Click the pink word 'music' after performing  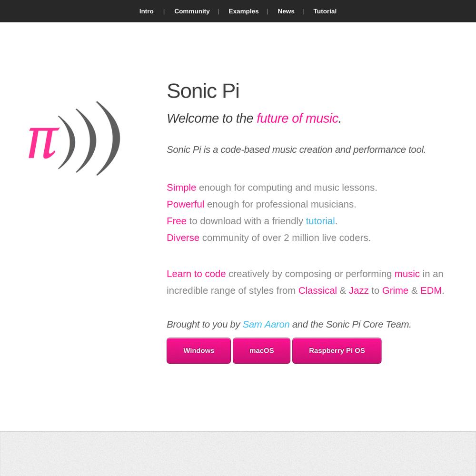click(407, 274)
